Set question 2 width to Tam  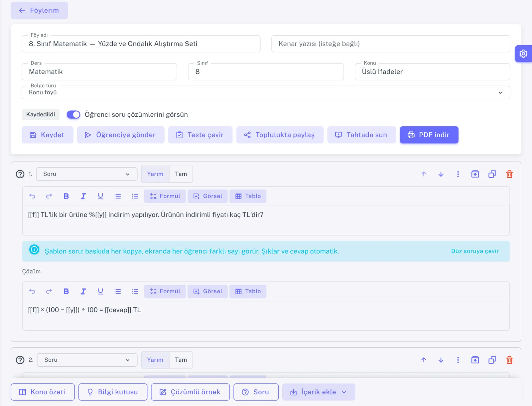(181, 360)
